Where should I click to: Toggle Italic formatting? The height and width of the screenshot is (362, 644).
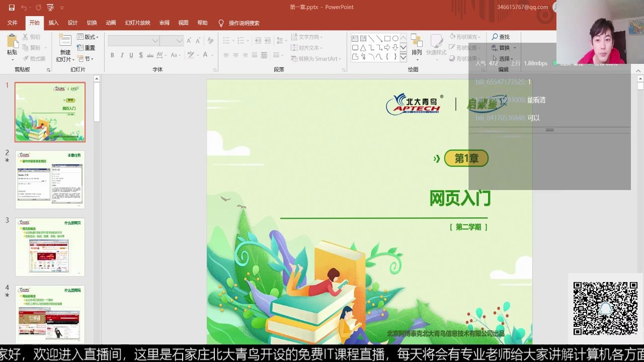[122, 55]
